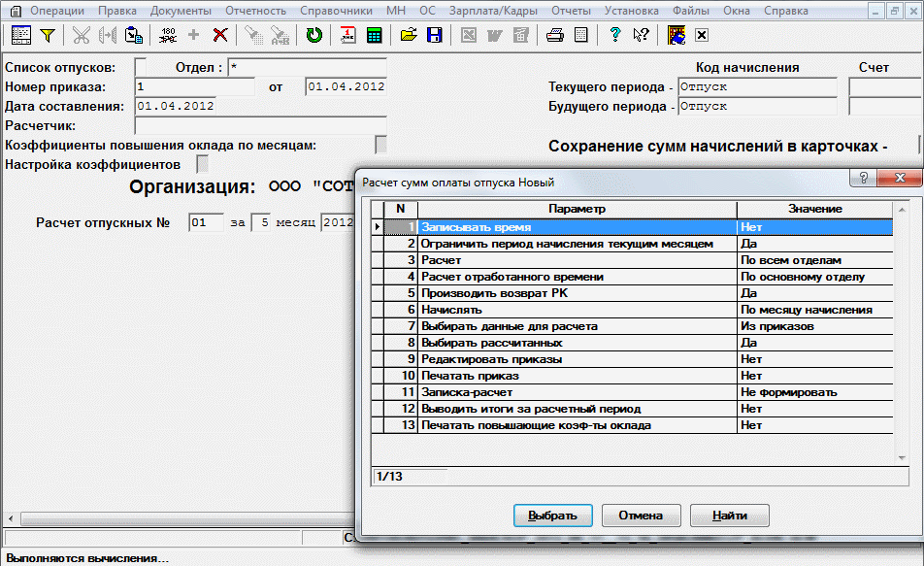Click the dialog list scroll-up arrow
924x566 pixels.
click(x=901, y=210)
